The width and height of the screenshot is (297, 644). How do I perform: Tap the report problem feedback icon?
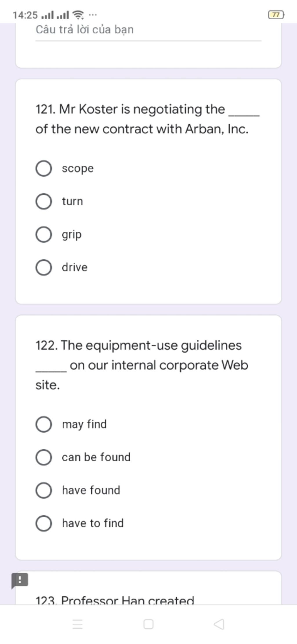(20, 580)
